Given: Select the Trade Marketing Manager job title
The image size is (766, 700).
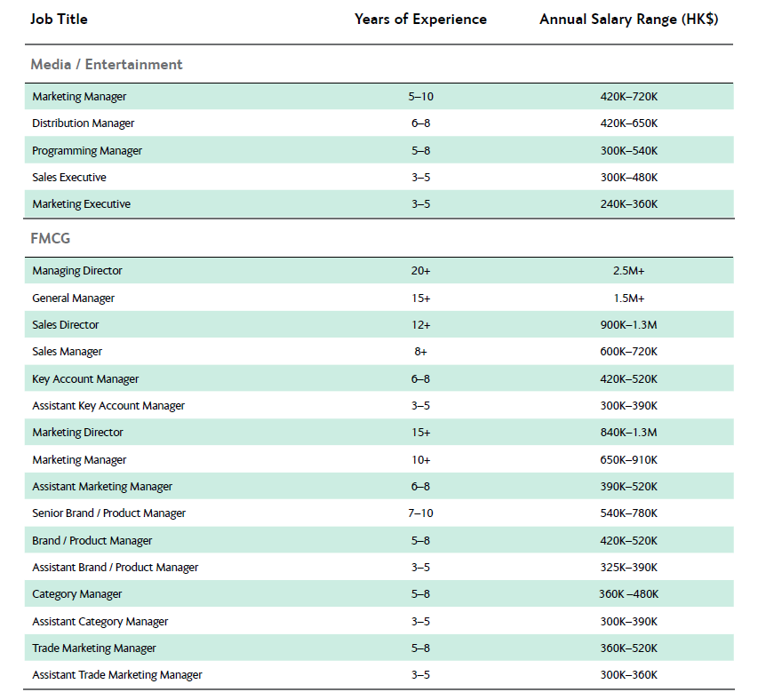Looking at the screenshot, I should [94, 648].
